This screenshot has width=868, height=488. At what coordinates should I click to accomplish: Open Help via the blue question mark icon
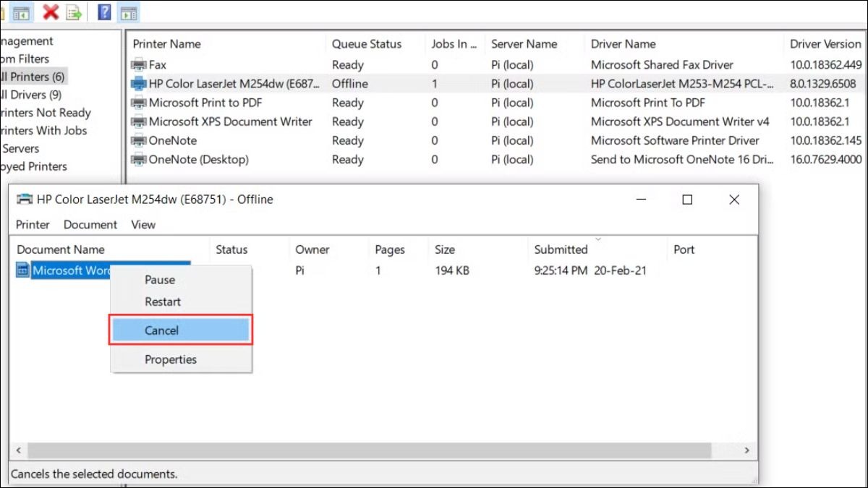(105, 12)
